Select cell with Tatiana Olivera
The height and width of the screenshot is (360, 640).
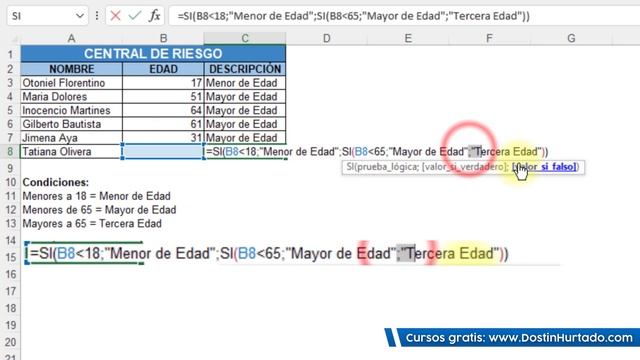tap(71, 151)
